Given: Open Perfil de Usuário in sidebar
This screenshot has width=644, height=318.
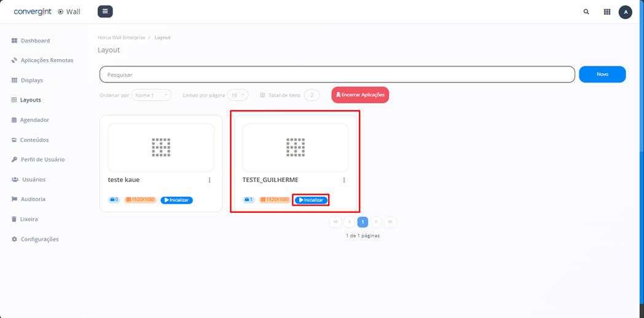Looking at the screenshot, I should click(x=37, y=159).
